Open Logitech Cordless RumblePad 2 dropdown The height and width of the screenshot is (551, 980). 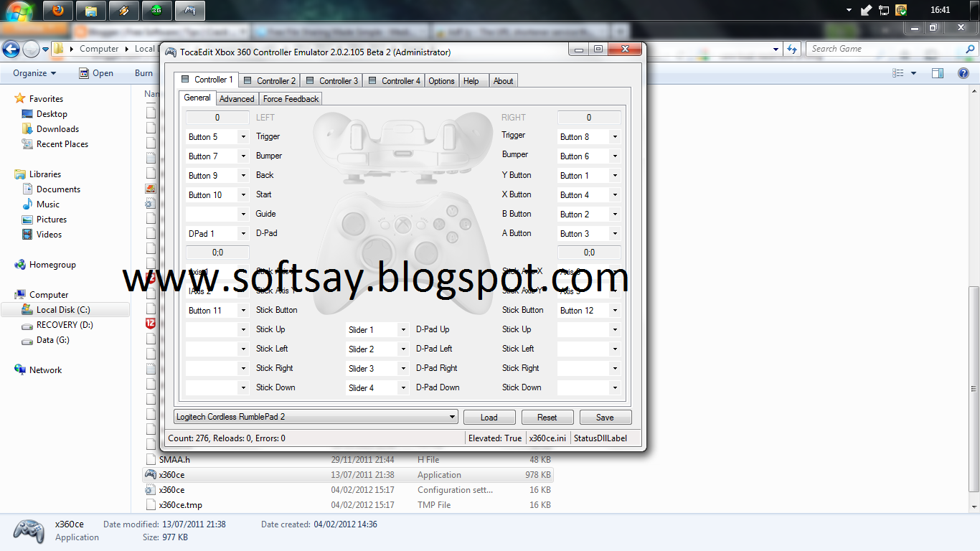(316, 417)
